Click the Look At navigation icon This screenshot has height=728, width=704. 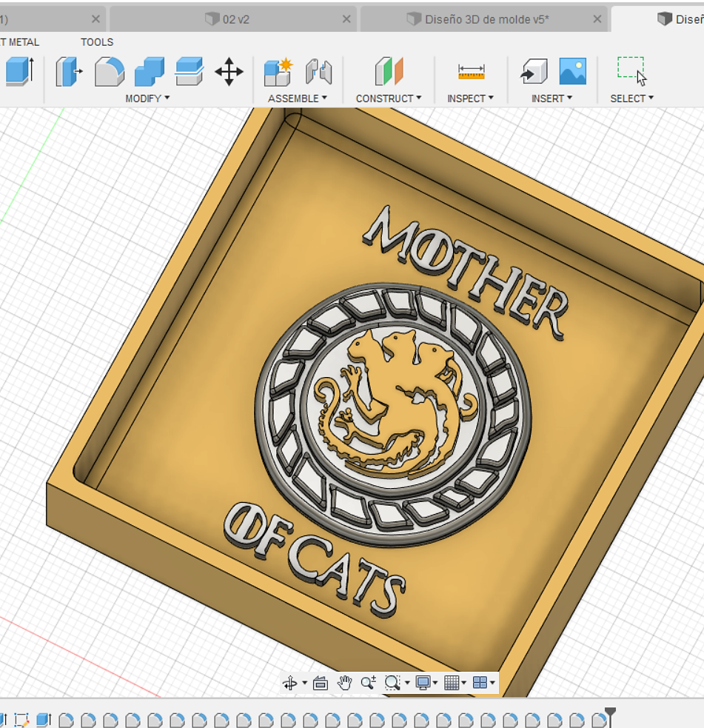click(321, 683)
